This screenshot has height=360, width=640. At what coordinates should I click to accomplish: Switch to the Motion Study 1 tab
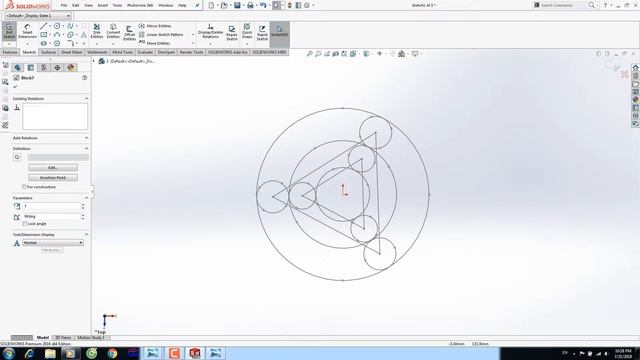click(x=91, y=338)
